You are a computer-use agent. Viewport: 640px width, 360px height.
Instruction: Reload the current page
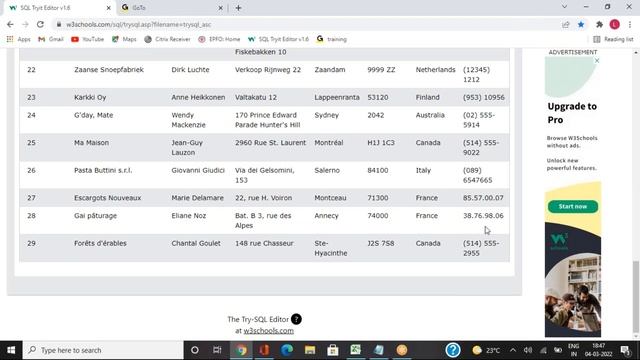point(40,24)
